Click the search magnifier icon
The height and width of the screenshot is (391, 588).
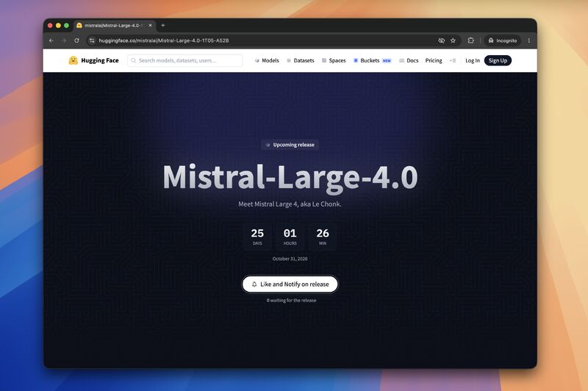click(x=134, y=60)
